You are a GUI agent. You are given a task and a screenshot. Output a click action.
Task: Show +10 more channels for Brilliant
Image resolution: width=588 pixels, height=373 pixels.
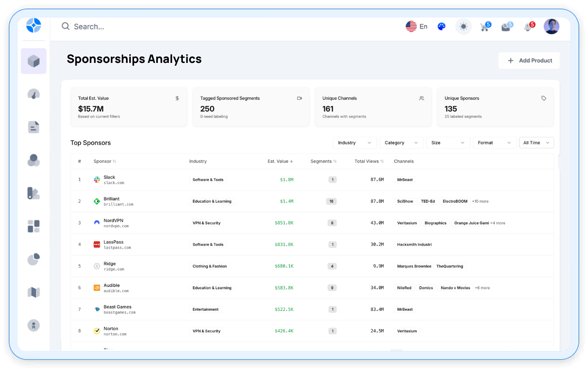click(x=480, y=201)
